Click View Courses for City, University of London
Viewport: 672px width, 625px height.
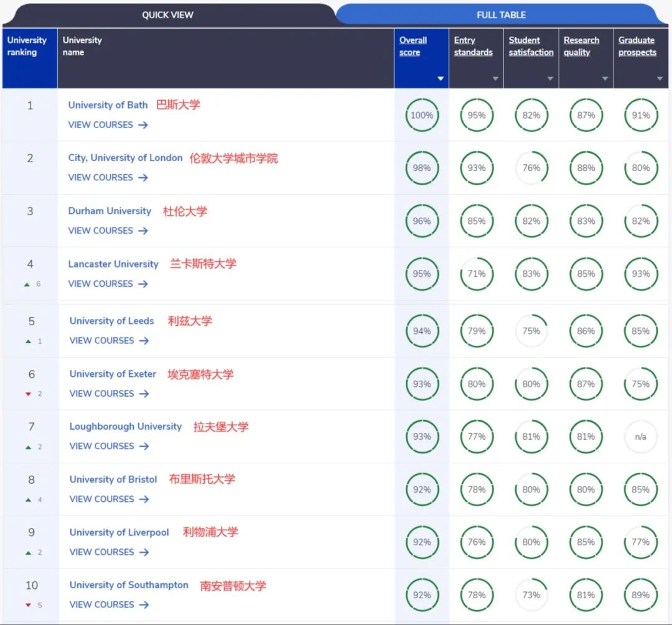tap(108, 177)
